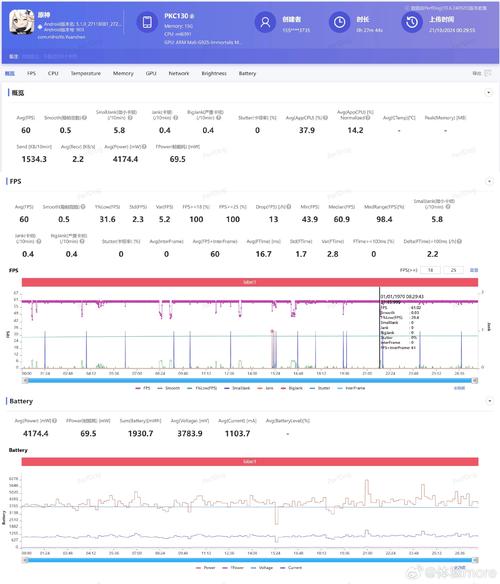500x584 pixels.
Task: Click the FPS>= threshold field showing 18
Action: pyautogui.click(x=430, y=270)
